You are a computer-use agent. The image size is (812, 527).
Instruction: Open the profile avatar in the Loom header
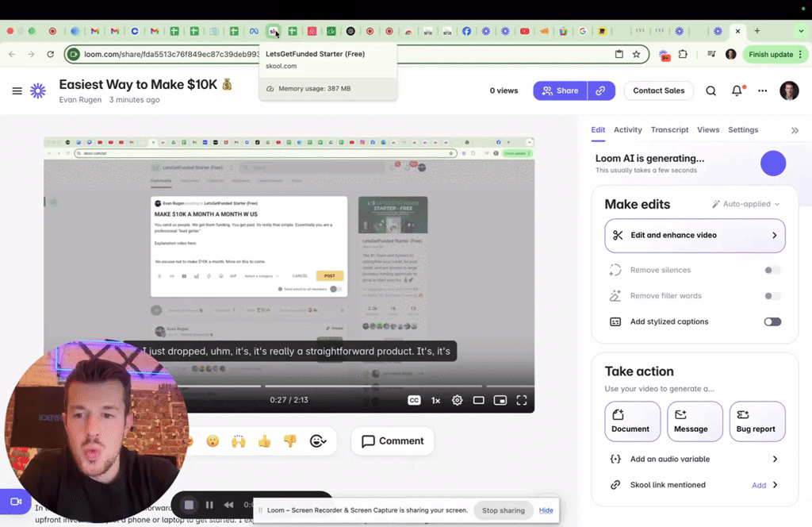(x=789, y=90)
